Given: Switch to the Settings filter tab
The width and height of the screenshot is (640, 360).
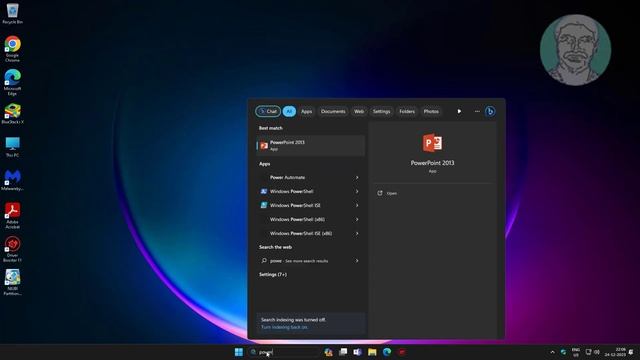Looking at the screenshot, I should tap(381, 111).
